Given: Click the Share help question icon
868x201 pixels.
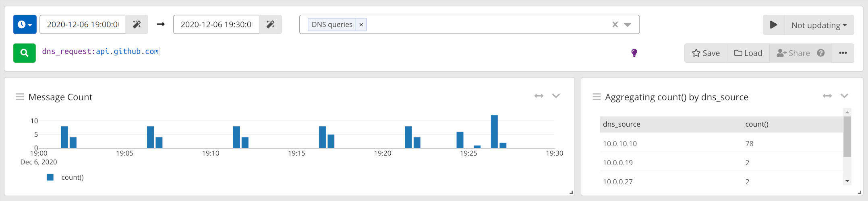Looking at the screenshot, I should (x=821, y=53).
